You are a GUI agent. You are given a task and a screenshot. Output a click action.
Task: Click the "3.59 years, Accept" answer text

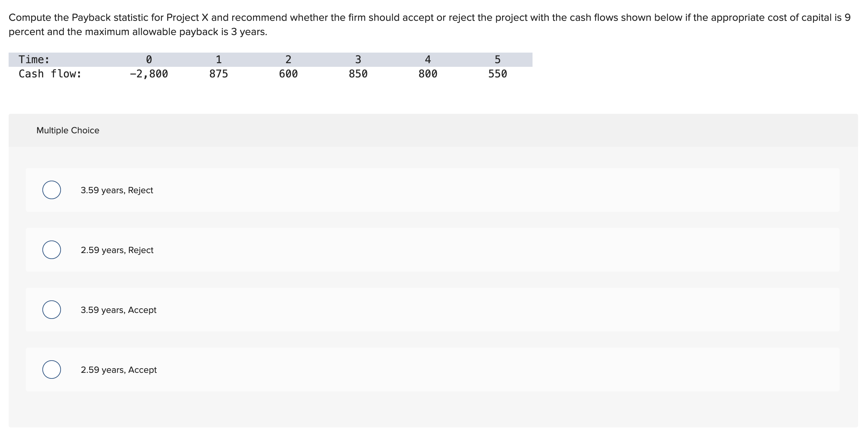118,310
